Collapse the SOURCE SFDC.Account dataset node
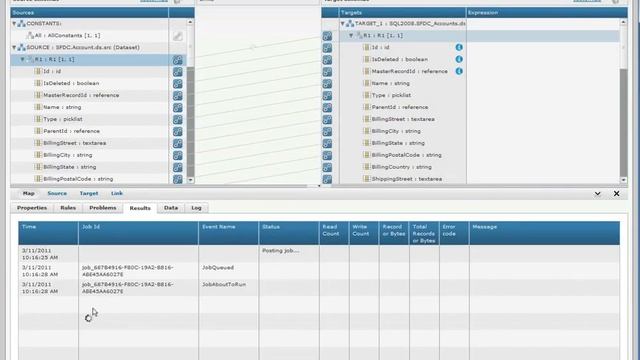640x360 pixels. click(14, 47)
